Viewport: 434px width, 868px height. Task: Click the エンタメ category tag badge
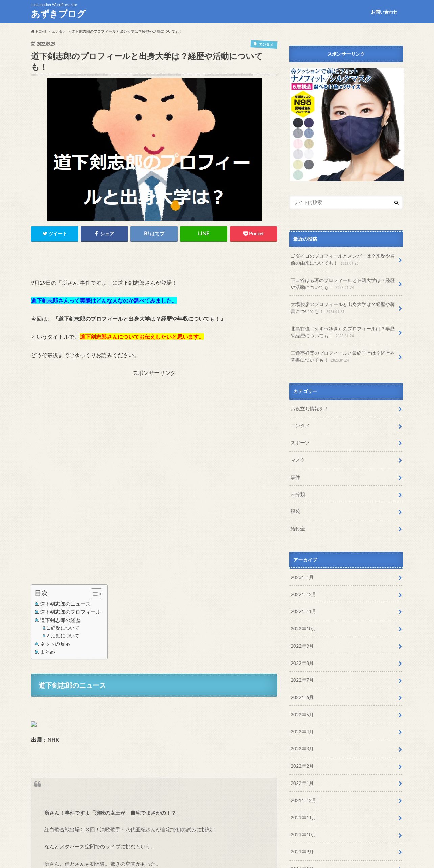pyautogui.click(x=264, y=44)
